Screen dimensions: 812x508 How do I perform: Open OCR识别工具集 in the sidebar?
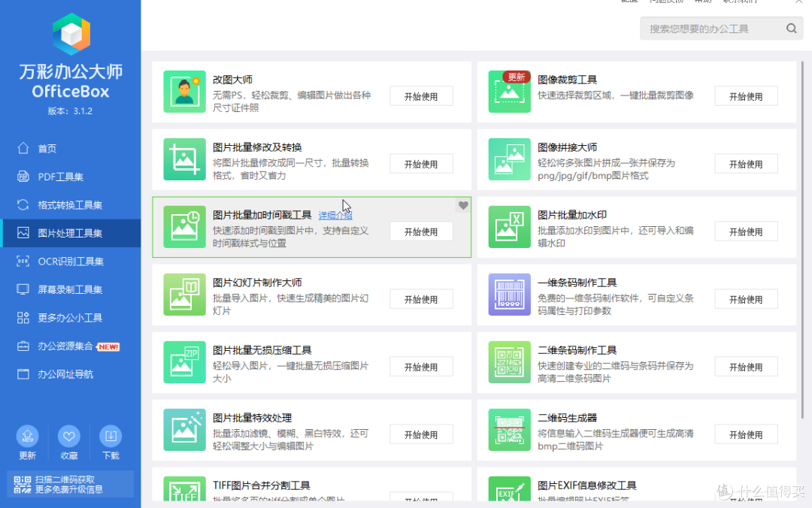click(71, 262)
